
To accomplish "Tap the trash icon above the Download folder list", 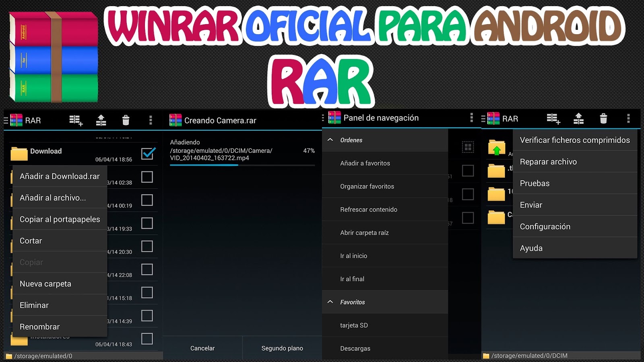I will point(126,120).
